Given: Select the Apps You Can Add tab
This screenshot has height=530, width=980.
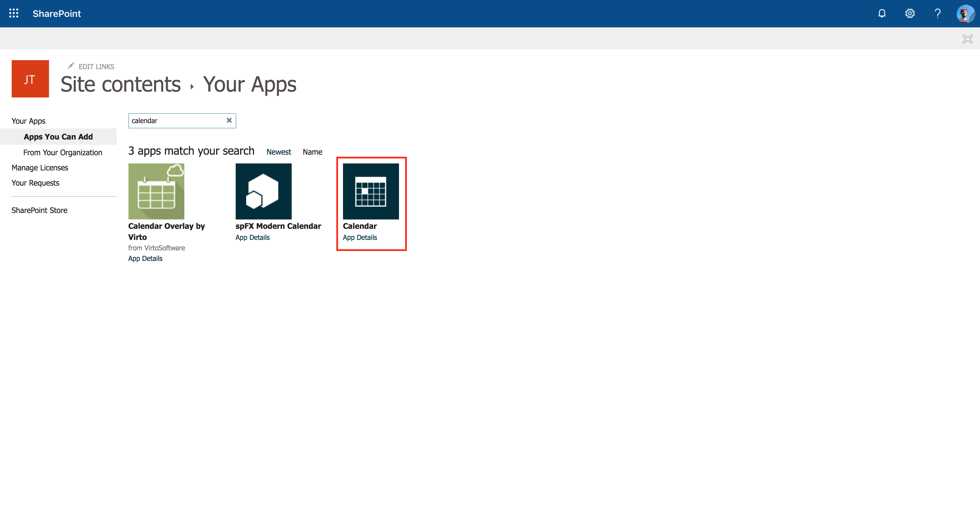Looking at the screenshot, I should (58, 136).
